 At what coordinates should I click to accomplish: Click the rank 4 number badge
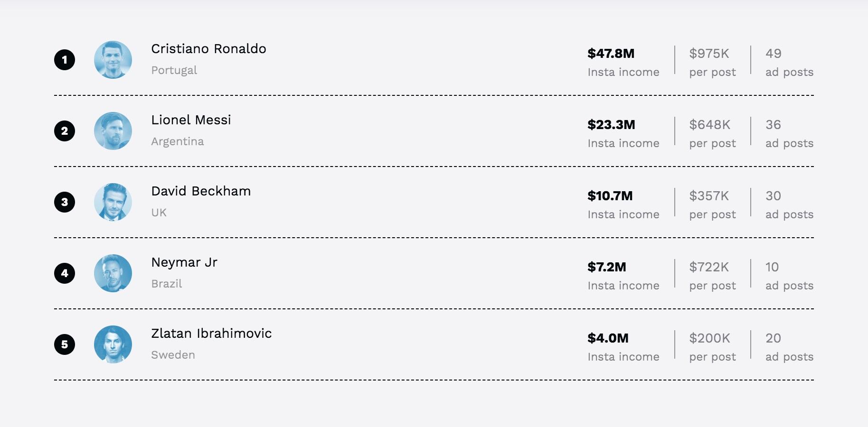65,273
